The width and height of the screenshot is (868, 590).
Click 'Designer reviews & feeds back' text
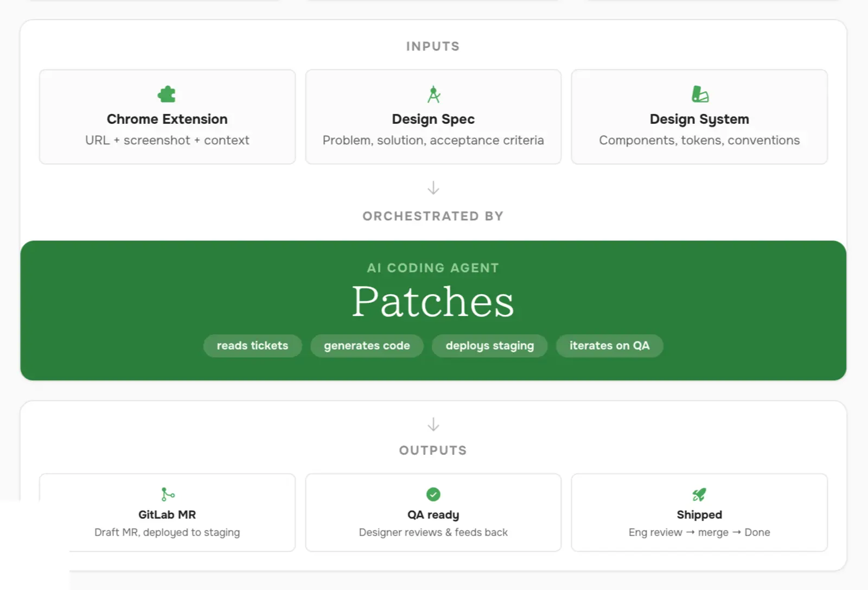[433, 532]
